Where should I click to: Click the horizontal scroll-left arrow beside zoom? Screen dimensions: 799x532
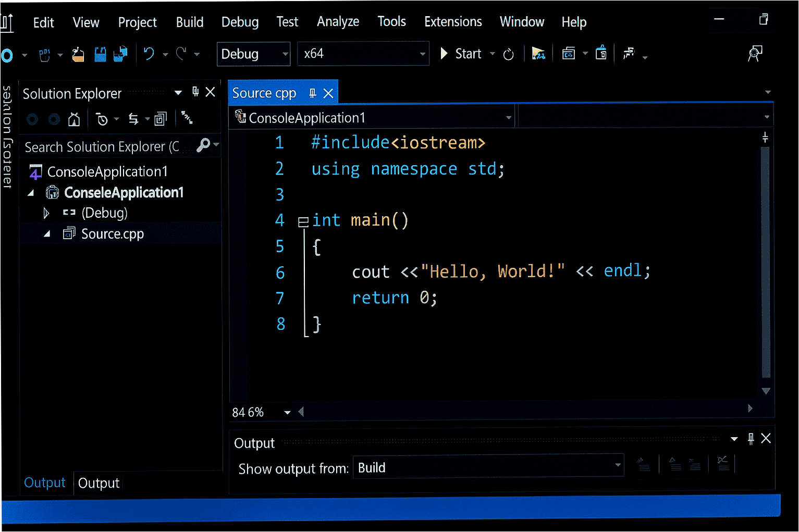(301, 412)
